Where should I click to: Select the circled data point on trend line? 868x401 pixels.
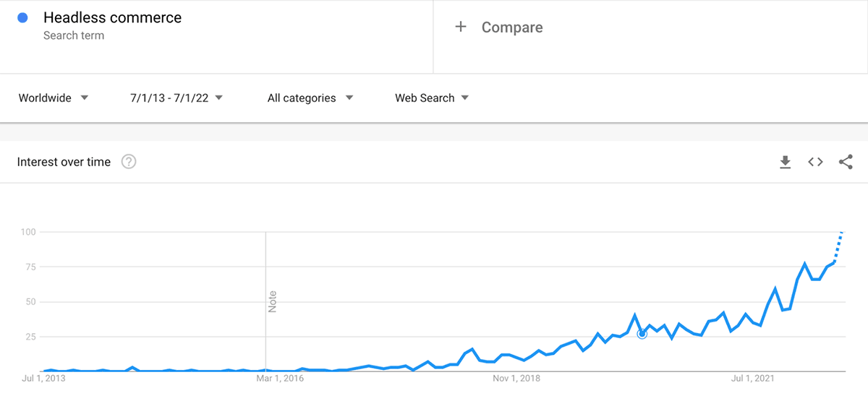(x=642, y=333)
